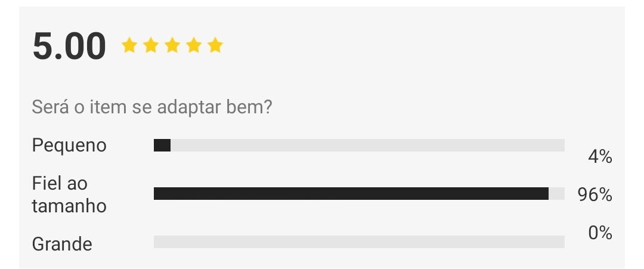Select the Fiel ao tamanho label

pyautogui.click(x=69, y=194)
